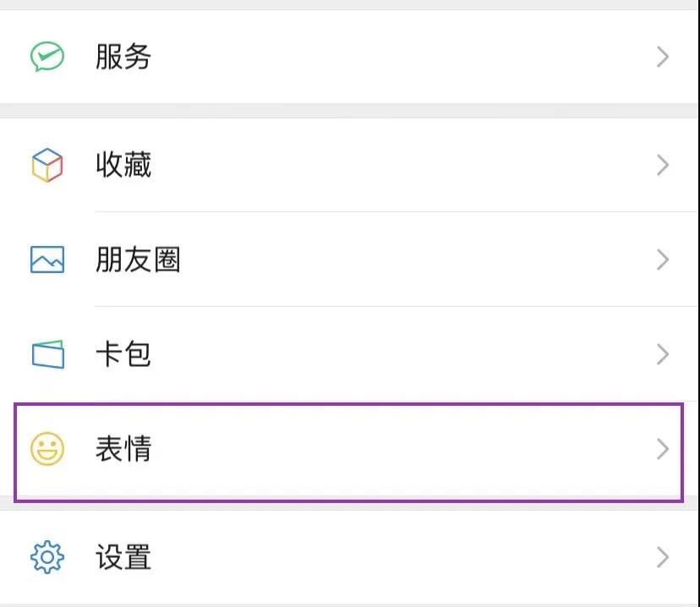Expand 服务 using its right chevron
Screen dimensions: 700x607
(x=663, y=57)
